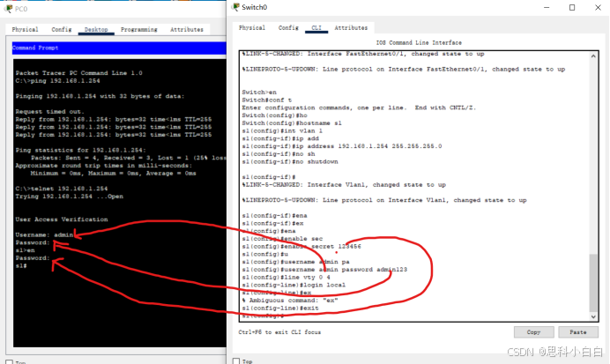Image resolution: width=610 pixels, height=364 pixels.
Task: Toggle the Top checkbox in the Switch0 window
Action: (236, 361)
